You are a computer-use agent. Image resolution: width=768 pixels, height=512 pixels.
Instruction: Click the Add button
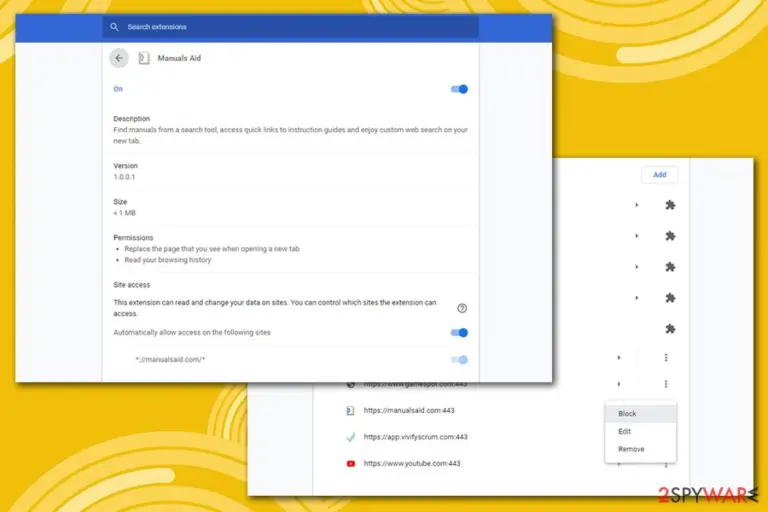[x=659, y=175]
